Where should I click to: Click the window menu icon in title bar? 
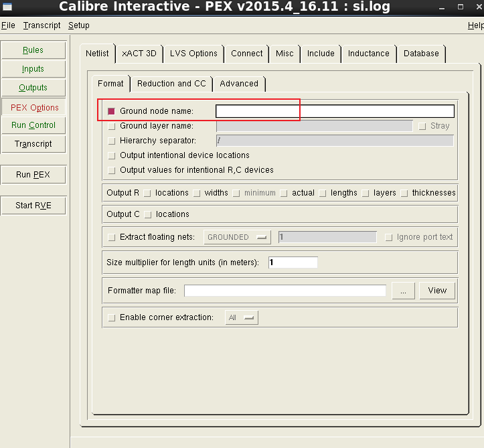tap(7, 7)
